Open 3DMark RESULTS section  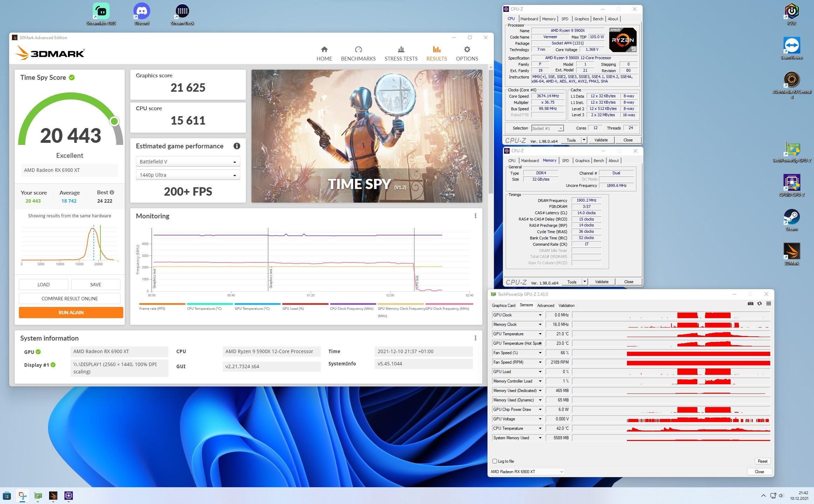pyautogui.click(x=436, y=54)
